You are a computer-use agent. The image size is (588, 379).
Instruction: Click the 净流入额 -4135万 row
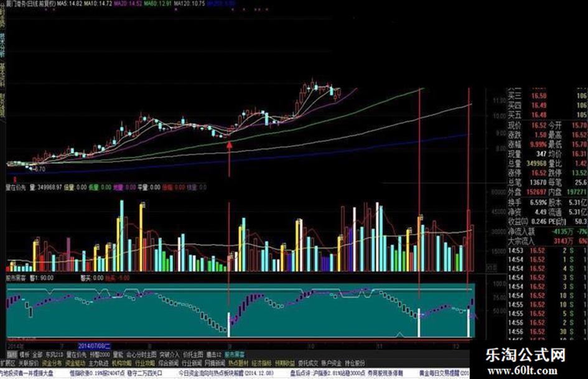[548, 231]
